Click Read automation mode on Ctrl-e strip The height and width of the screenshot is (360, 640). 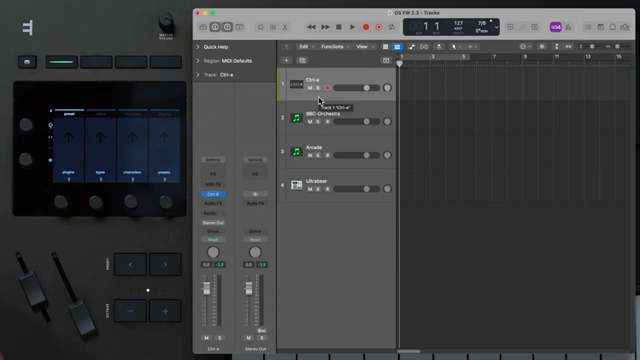[x=213, y=240]
